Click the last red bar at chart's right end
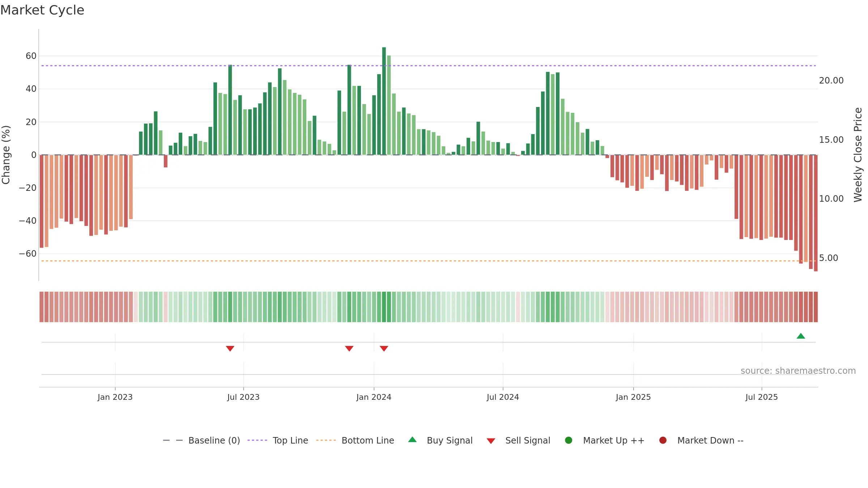 pos(816,213)
